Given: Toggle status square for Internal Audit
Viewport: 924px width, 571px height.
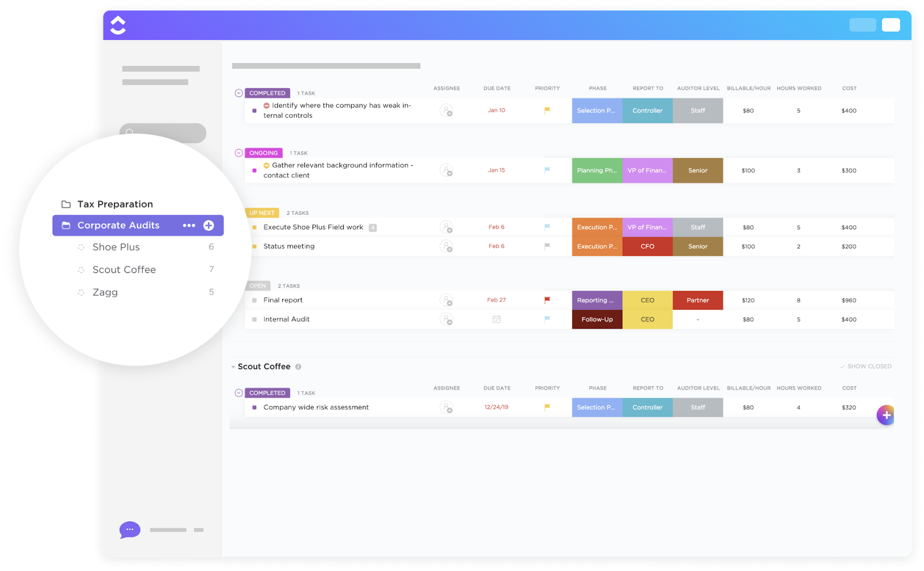Looking at the screenshot, I should pyautogui.click(x=255, y=319).
